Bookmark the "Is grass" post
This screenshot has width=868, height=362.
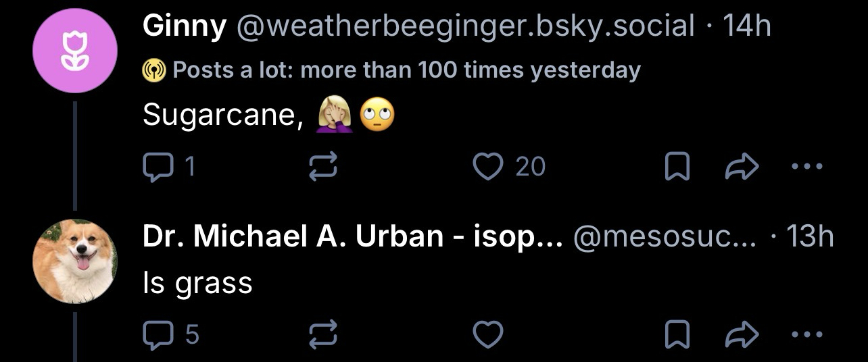[676, 334]
